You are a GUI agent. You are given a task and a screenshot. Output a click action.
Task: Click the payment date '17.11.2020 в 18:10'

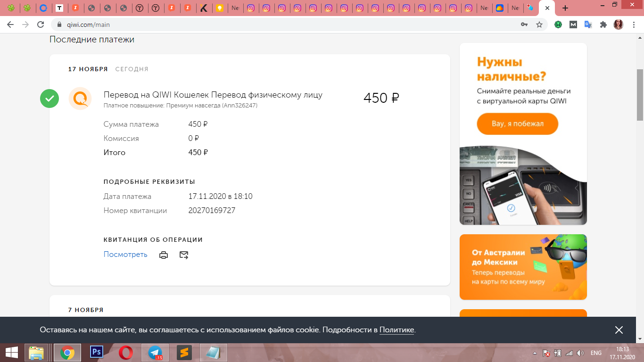point(220,196)
